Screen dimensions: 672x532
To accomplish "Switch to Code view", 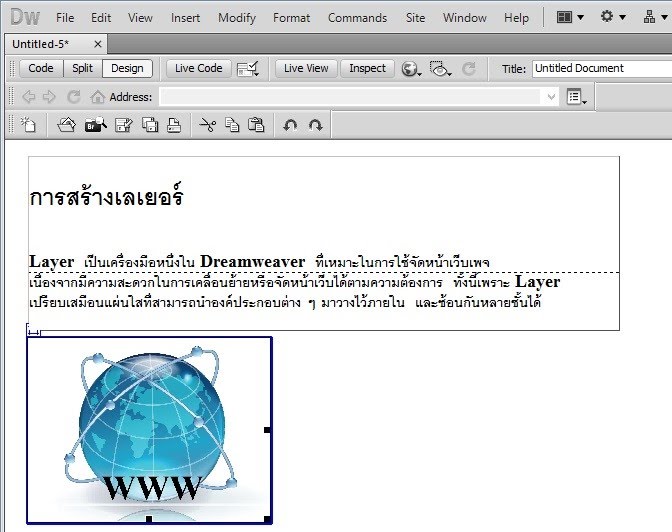I will pos(41,68).
